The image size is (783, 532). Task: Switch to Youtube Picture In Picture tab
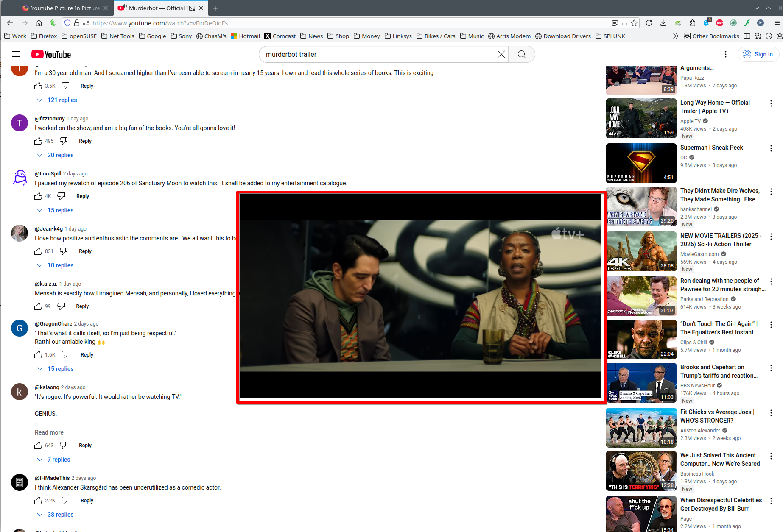[66, 8]
